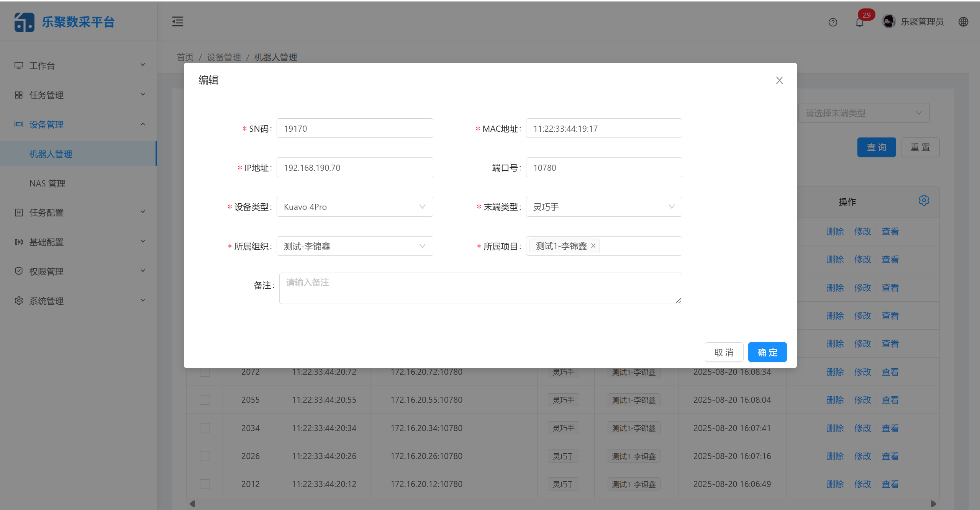
Task: Tick the checkbox for row 2012
Action: pos(205,484)
